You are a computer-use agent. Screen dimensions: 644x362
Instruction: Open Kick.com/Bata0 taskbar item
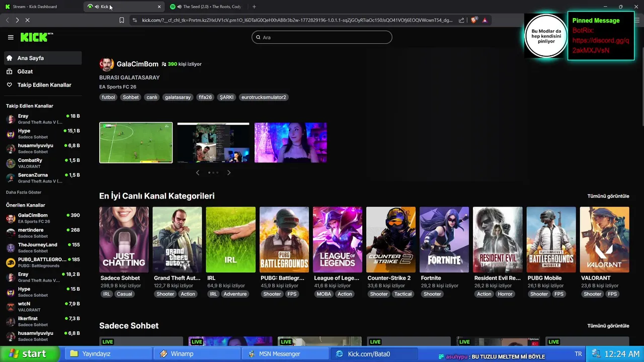374,354
